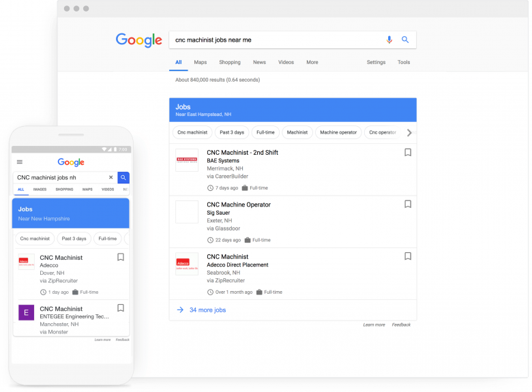Switch to VIDEOS tab on phone

click(108, 190)
